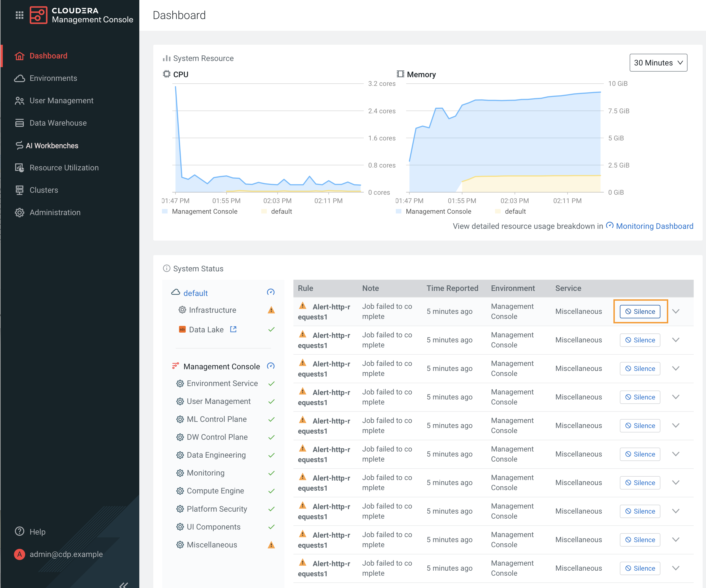Screen dimensions: 706x588
Task: Expand the last alert row chevron
Action: (676, 568)
